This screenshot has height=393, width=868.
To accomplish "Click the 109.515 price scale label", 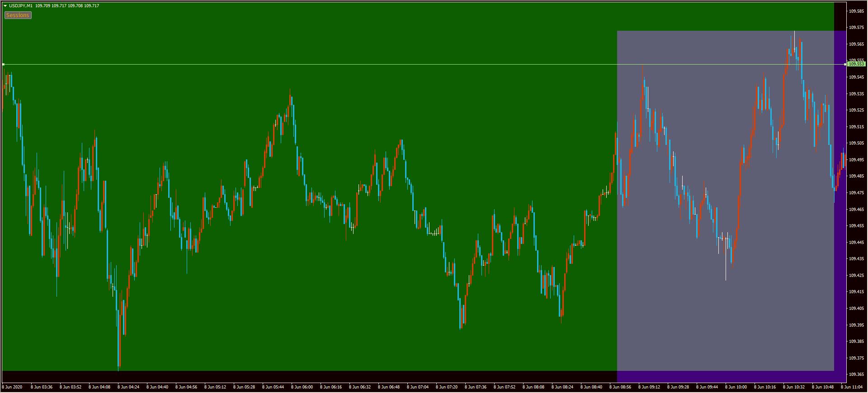I will (856, 127).
